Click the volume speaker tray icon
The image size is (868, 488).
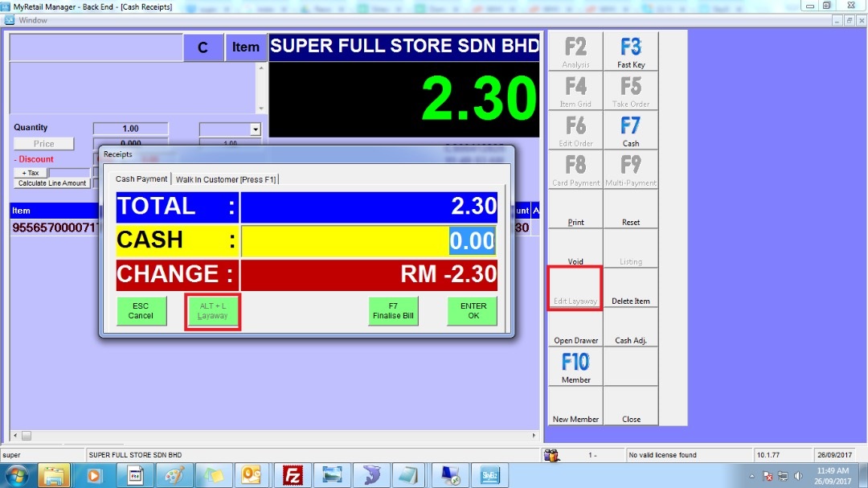[x=799, y=475]
